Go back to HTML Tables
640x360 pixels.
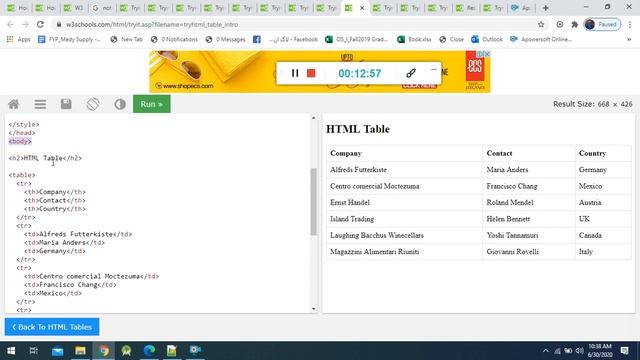point(52,327)
